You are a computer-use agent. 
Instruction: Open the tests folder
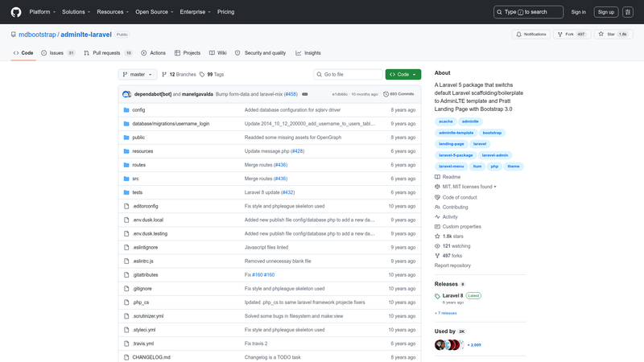(x=137, y=192)
